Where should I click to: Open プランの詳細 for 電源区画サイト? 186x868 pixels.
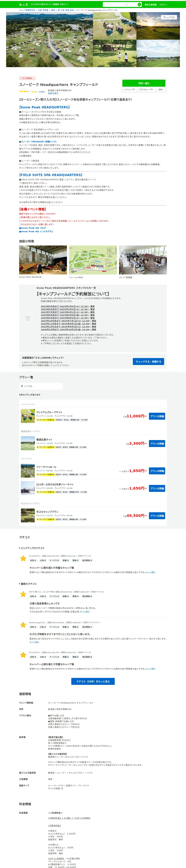pyautogui.click(x=157, y=443)
